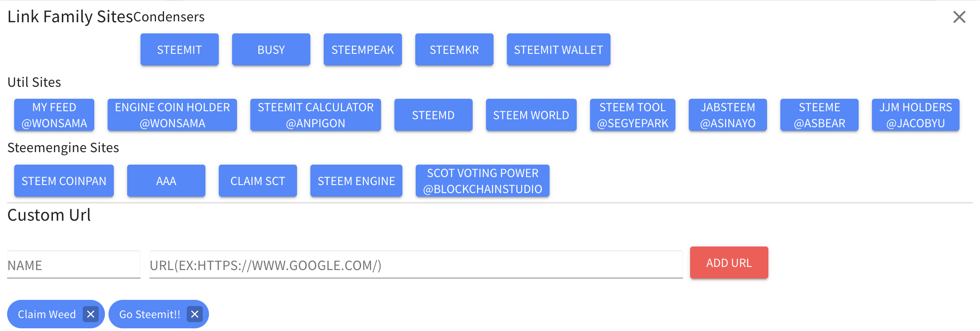Click into the URL input field

coord(416,265)
